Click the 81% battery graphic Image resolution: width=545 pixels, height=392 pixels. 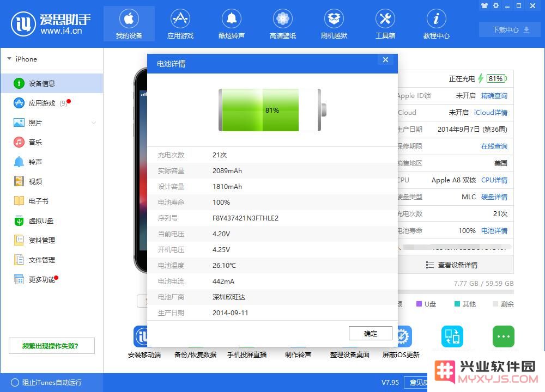click(272, 110)
